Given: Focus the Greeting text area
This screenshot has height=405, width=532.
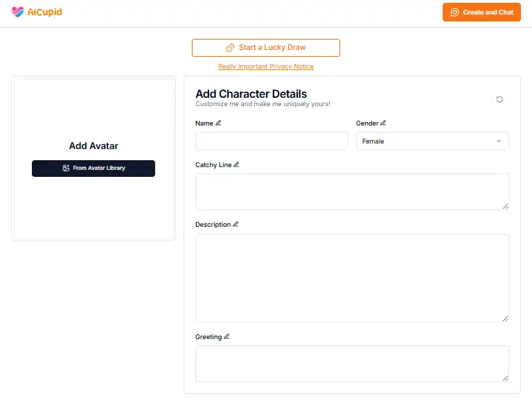Looking at the screenshot, I should pos(352,364).
